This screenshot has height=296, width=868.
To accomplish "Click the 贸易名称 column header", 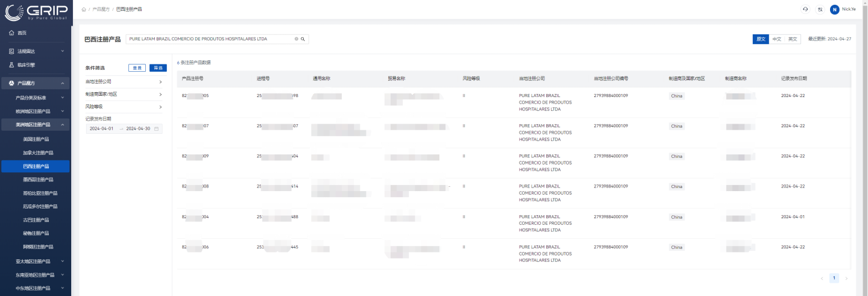I will click(x=396, y=78).
